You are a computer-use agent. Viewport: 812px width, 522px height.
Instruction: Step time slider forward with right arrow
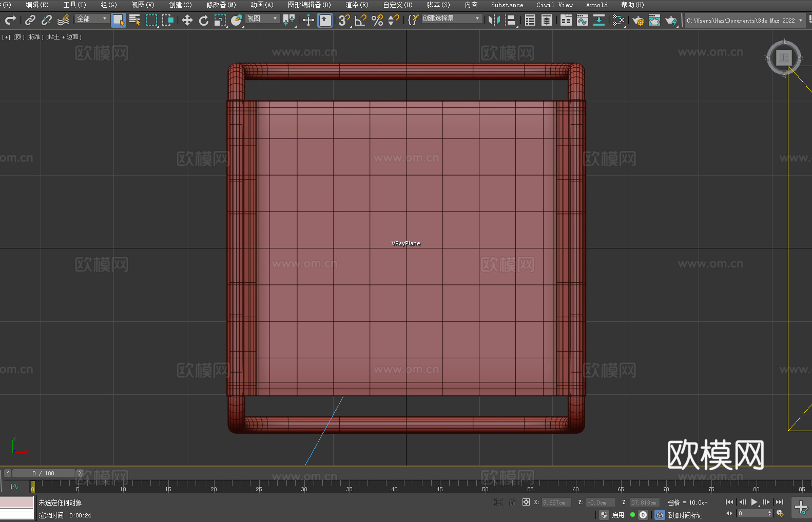point(80,473)
